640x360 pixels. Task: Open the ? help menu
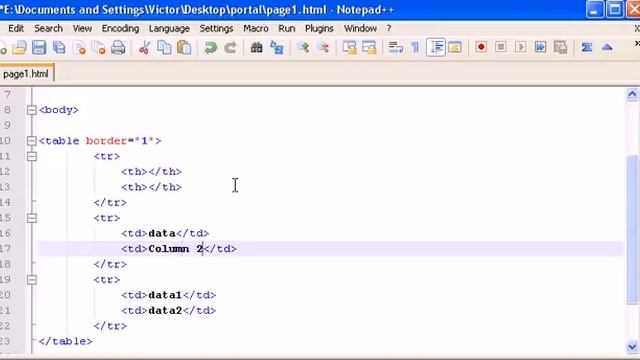(x=389, y=29)
